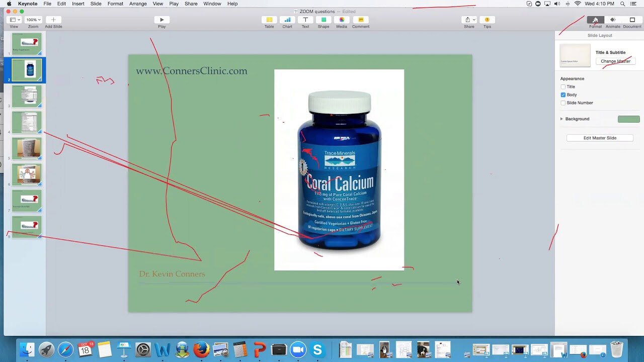Insert a Table from the toolbar

coord(269,20)
